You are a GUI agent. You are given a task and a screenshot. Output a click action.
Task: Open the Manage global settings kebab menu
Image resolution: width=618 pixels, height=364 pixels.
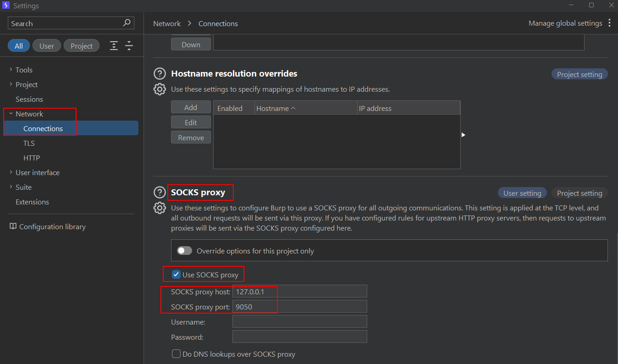click(609, 23)
